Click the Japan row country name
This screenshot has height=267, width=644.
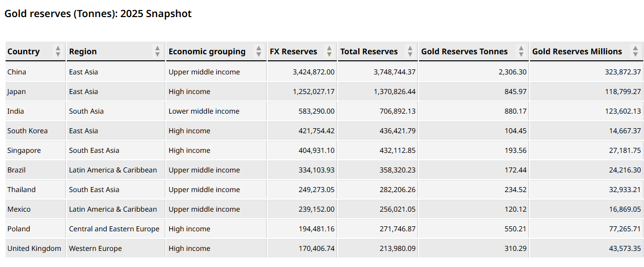17,92
